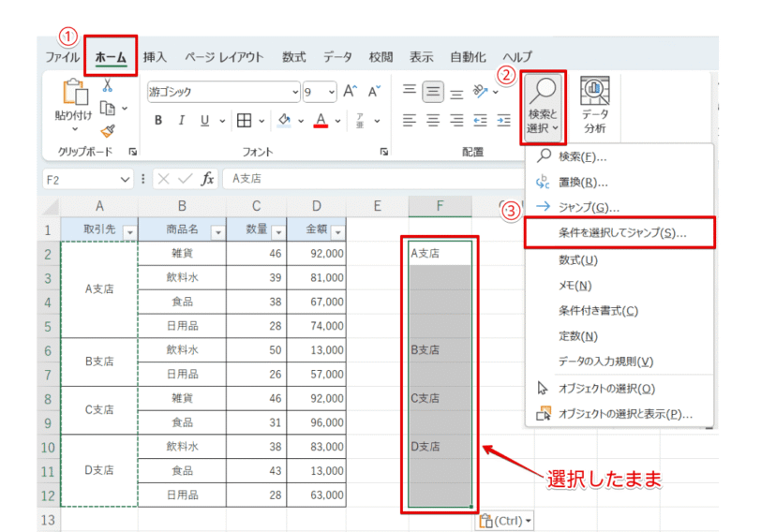The image size is (761, 532).
Task: Switch to the ホーム tab
Action: pyautogui.click(x=111, y=57)
